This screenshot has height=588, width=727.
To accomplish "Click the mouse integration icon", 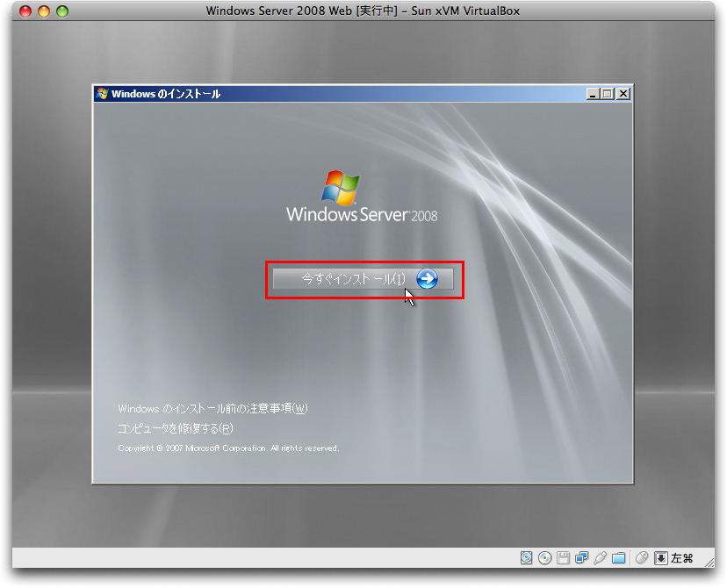I will pyautogui.click(x=642, y=558).
